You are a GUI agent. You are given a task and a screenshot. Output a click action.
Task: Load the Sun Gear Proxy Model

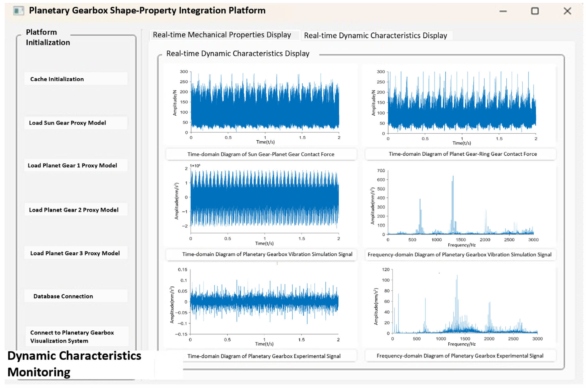click(76, 123)
